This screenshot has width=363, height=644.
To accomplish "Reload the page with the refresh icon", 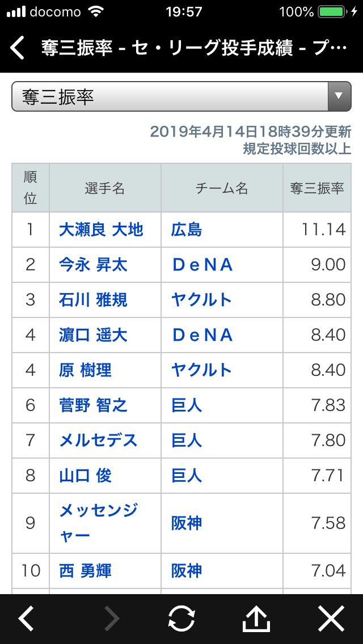I will pyautogui.click(x=181, y=618).
